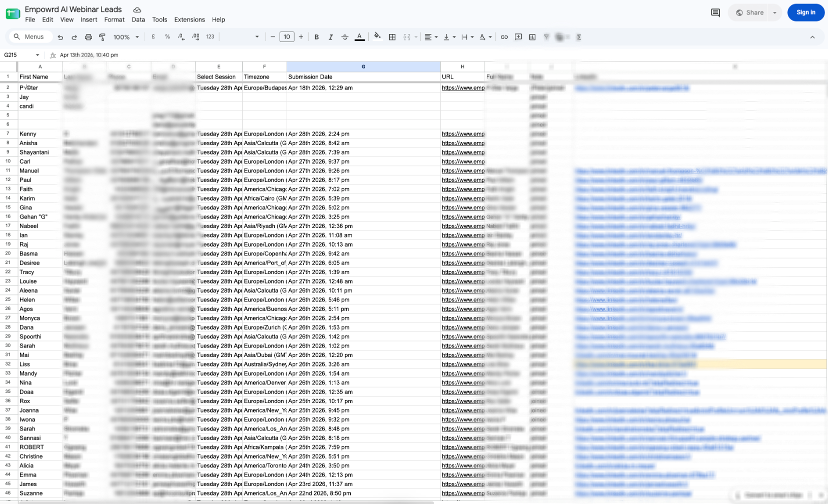Apply percent format
Viewport: 828px width, 504px height.
tap(167, 37)
